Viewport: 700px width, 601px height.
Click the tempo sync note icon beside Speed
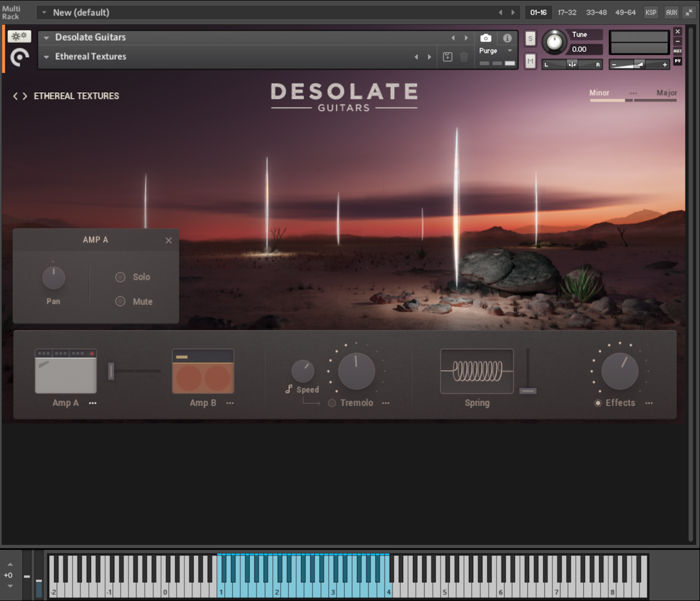coord(288,389)
